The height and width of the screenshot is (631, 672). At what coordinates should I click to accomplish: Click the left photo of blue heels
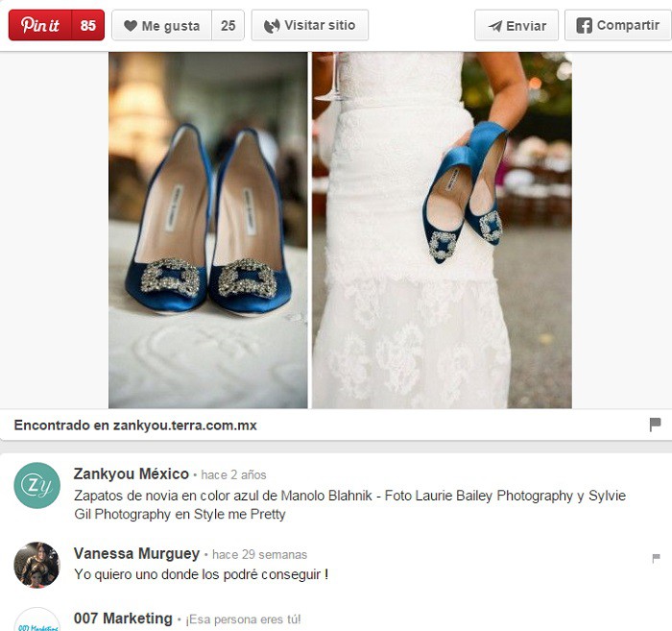pos(207,230)
